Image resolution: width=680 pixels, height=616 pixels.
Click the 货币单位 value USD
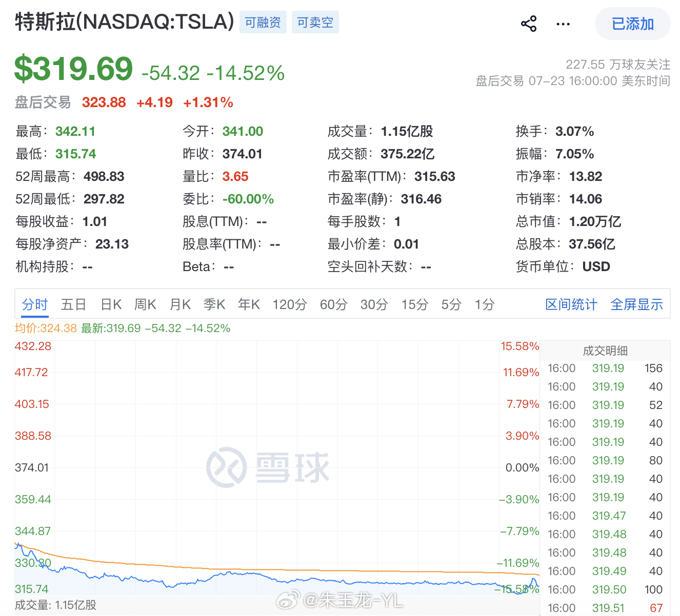pos(596,266)
